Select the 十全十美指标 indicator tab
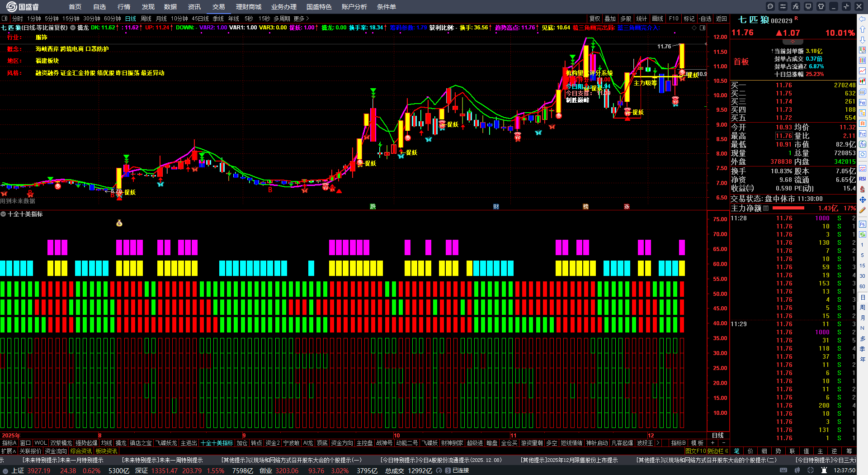Viewport: 868px width, 475px height. 217,443
